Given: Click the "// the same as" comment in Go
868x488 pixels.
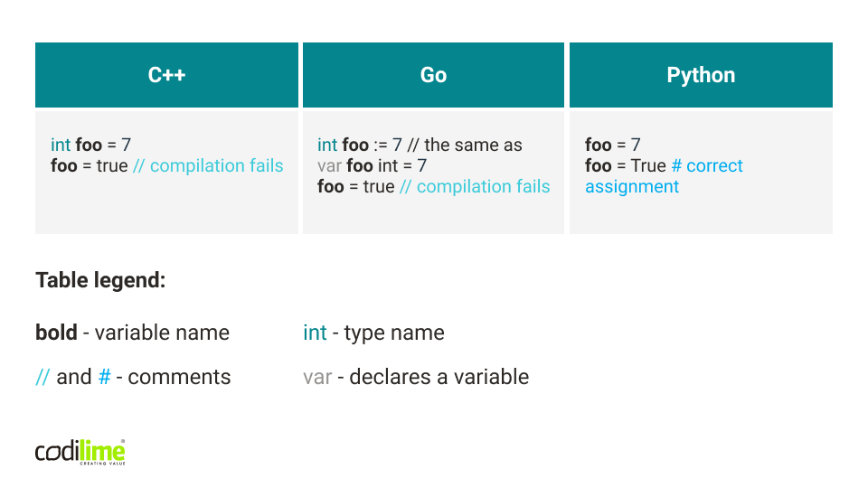Looking at the screenshot, I should pyautogui.click(x=465, y=145).
